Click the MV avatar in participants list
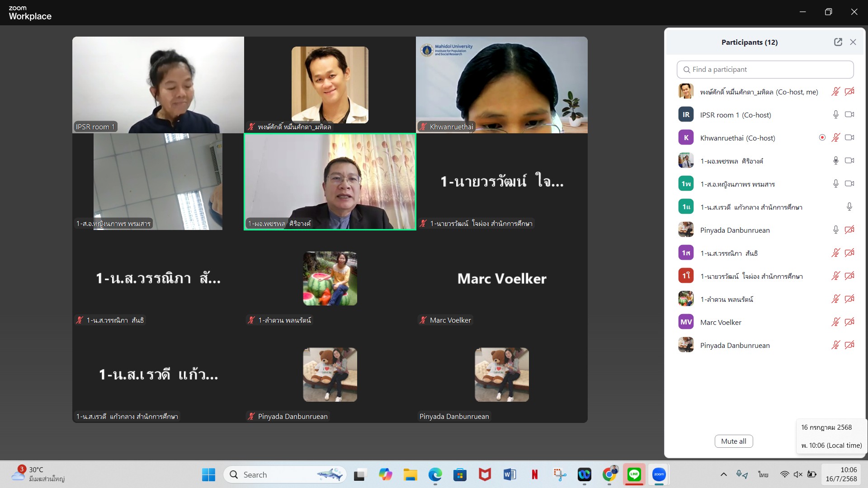868x488 pixels. [686, 322]
